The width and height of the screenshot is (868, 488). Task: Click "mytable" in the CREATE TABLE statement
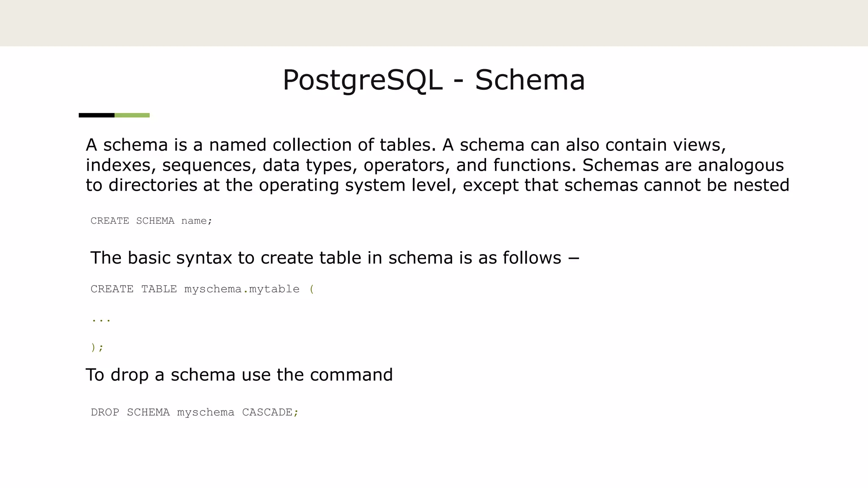pos(274,289)
